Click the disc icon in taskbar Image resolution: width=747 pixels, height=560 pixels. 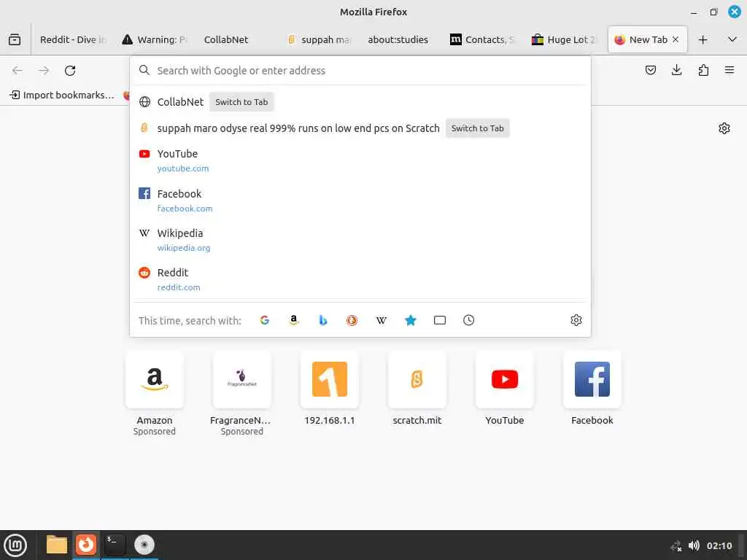tap(144, 545)
